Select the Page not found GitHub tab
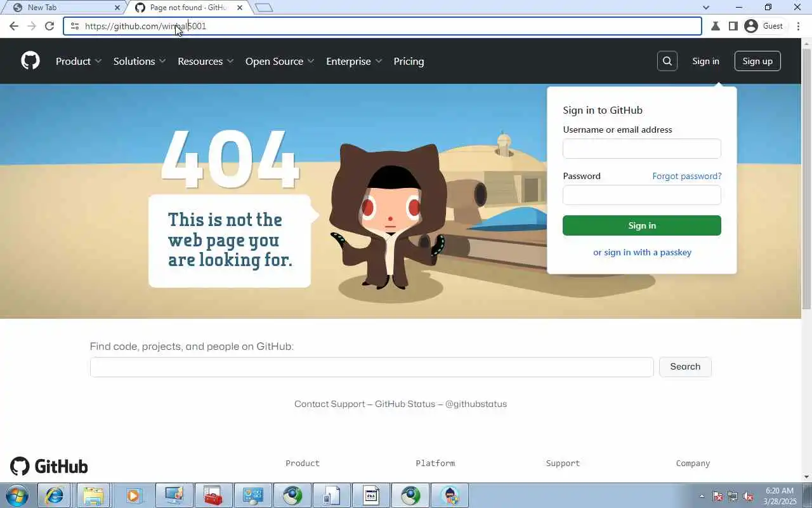Screen dimensions: 812x508 tap(188, 8)
